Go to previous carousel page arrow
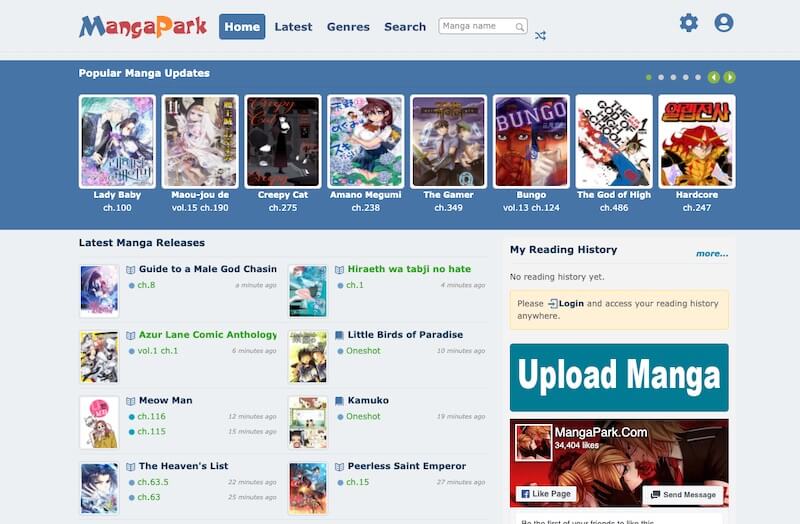This screenshot has height=524, width=800. click(x=714, y=77)
